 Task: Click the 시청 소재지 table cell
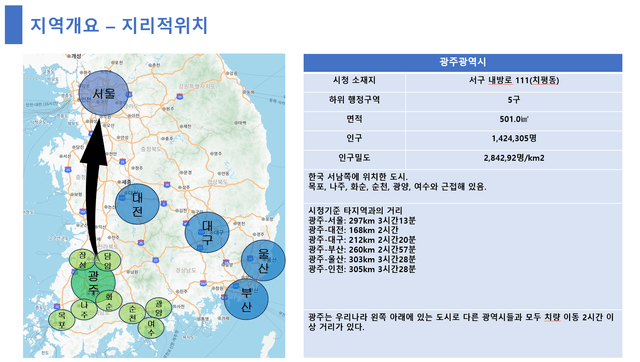click(x=354, y=80)
